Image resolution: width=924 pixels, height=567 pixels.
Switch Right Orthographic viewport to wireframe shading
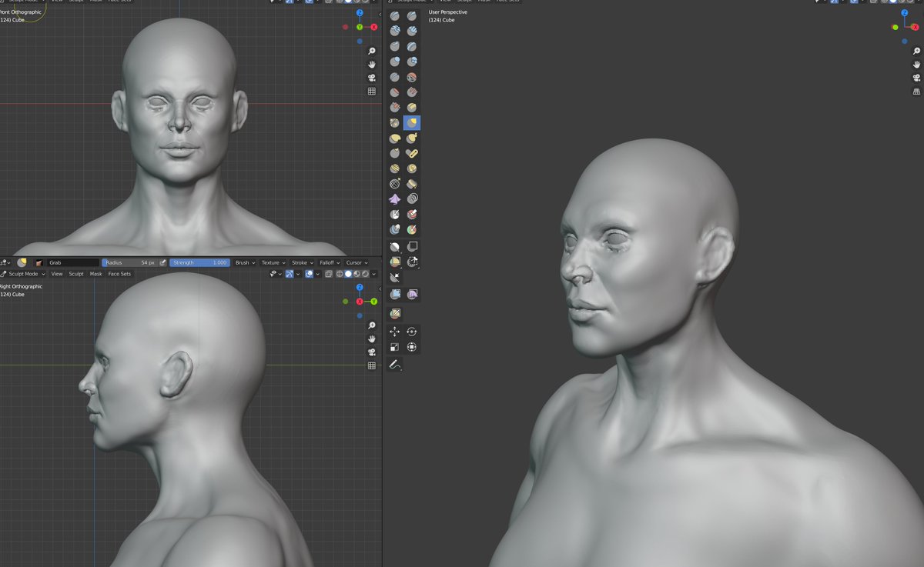coord(340,274)
